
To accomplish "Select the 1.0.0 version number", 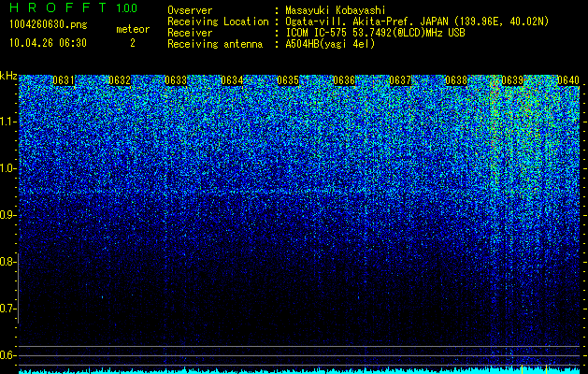I will pos(127,8).
